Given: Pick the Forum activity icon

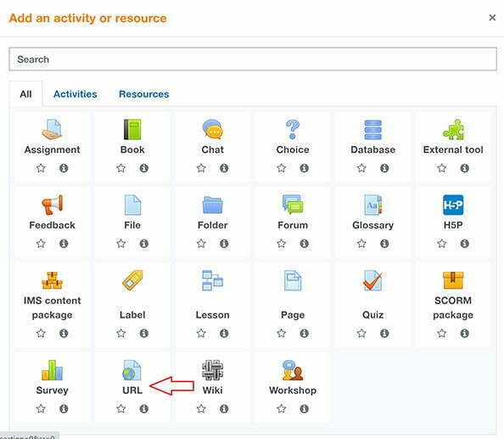Looking at the screenshot, I should tap(293, 205).
